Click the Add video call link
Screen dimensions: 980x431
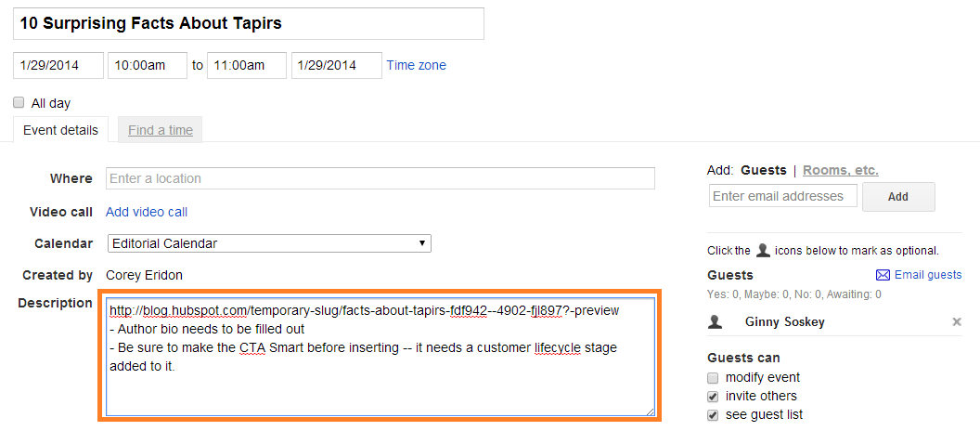pyautogui.click(x=147, y=212)
